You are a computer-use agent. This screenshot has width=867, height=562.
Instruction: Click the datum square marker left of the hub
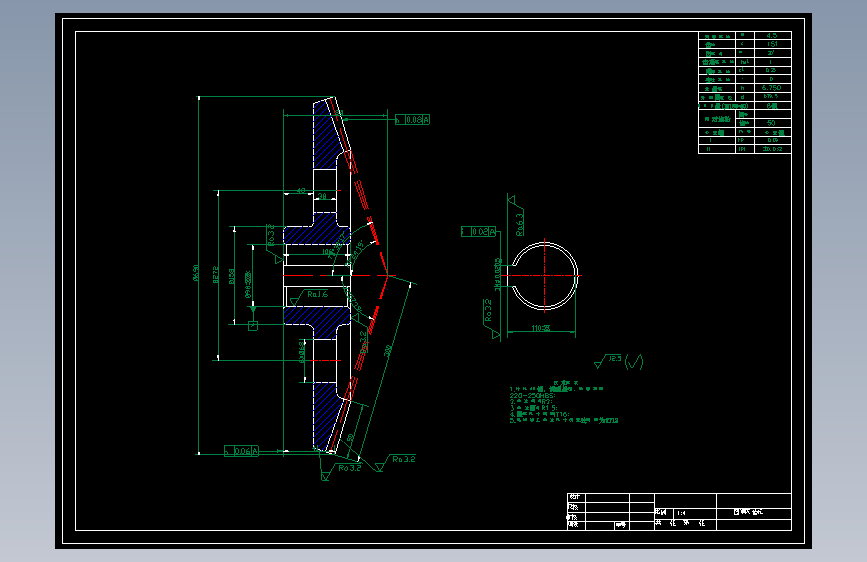point(253,326)
